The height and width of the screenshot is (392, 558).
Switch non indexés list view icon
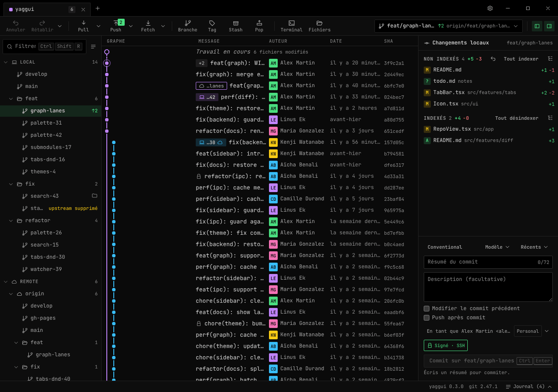pos(550,59)
